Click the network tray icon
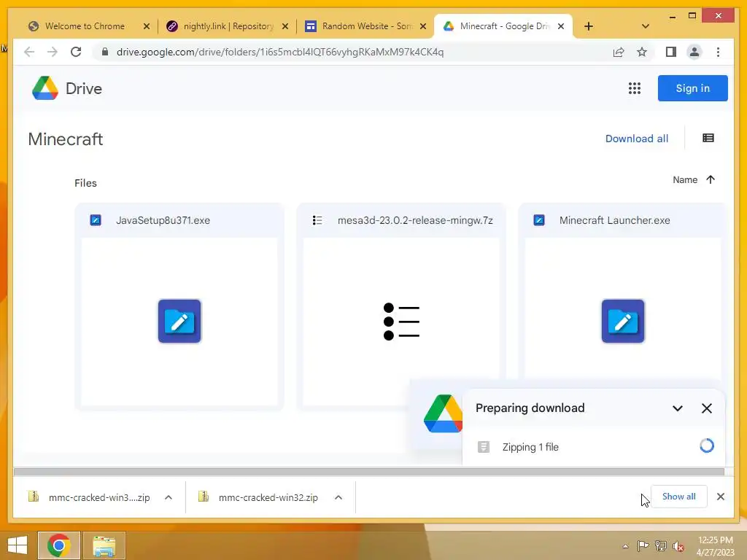The height and width of the screenshot is (560, 747). pos(661,546)
